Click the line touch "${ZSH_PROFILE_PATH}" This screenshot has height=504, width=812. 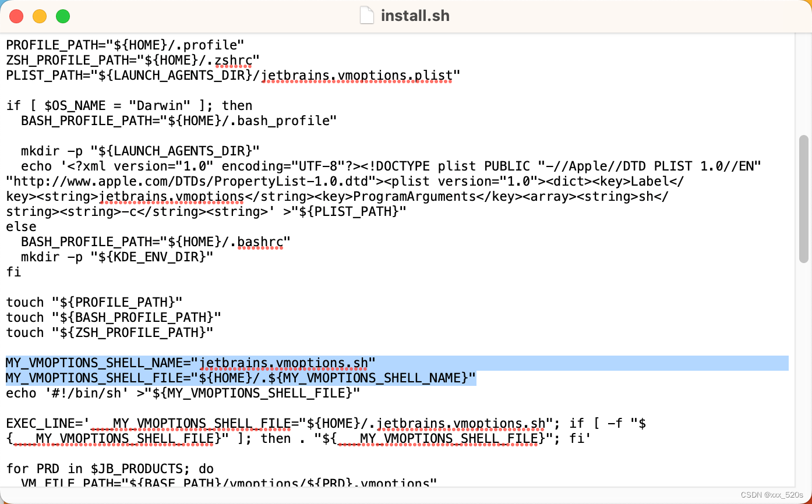[110, 332]
